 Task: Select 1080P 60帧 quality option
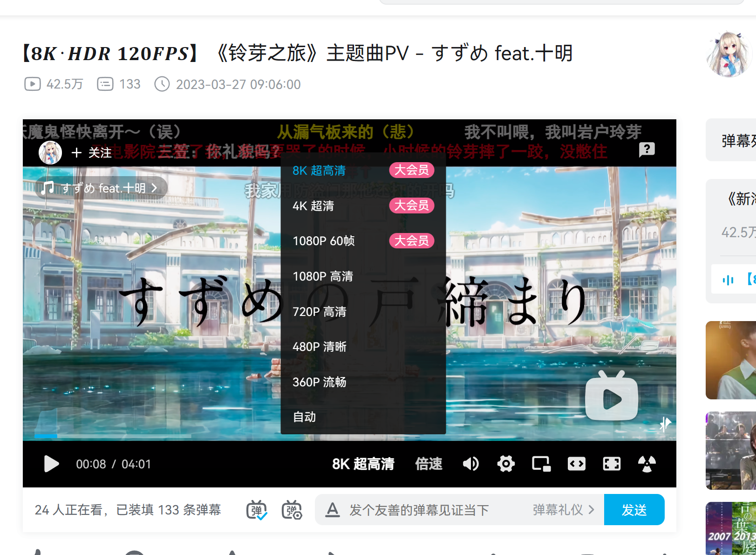point(363,241)
